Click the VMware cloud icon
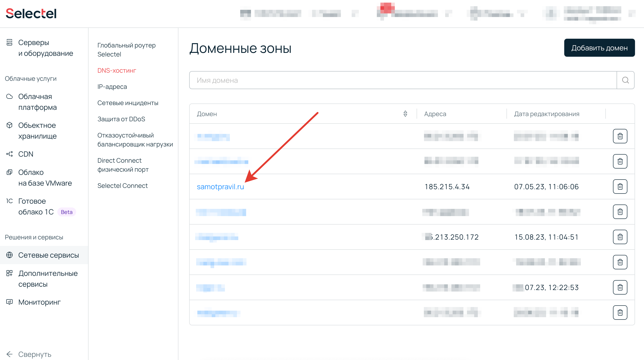The image size is (644, 360). point(9,172)
